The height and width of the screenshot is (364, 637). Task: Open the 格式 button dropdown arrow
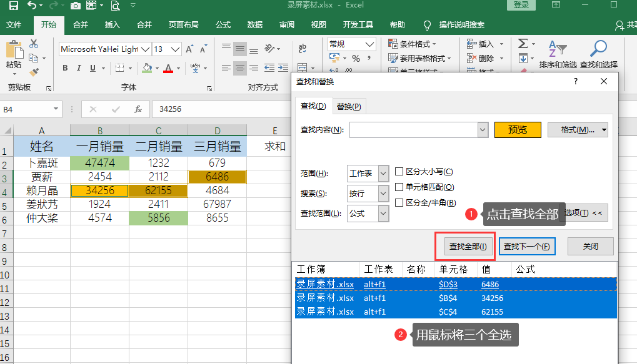click(x=604, y=130)
